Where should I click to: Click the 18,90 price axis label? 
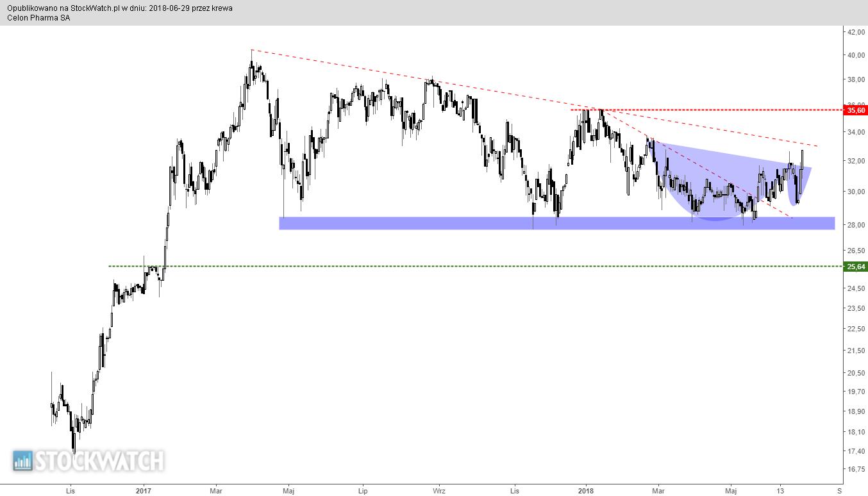click(856, 411)
